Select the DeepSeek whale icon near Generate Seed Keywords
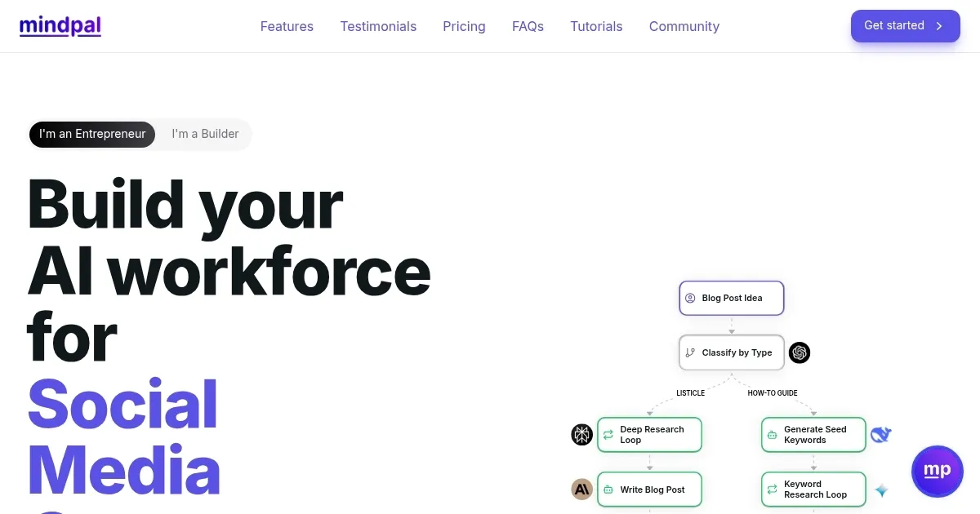The height and width of the screenshot is (514, 980). [881, 435]
